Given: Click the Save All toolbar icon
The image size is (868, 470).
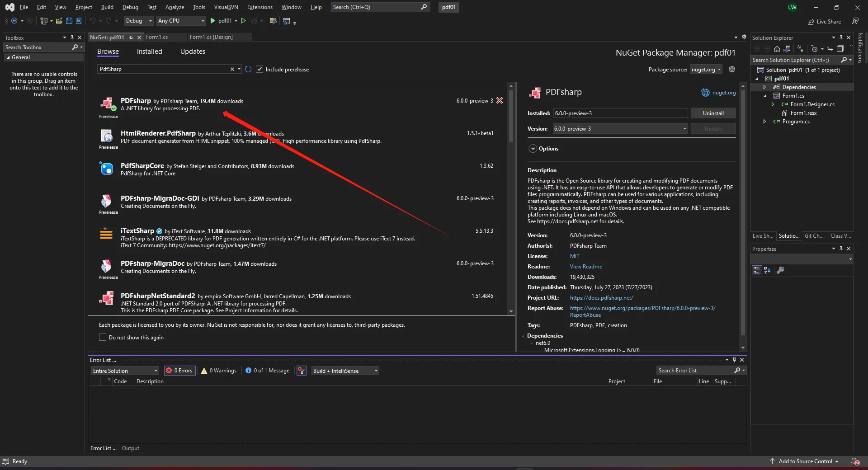Looking at the screenshot, I should click(79, 21).
